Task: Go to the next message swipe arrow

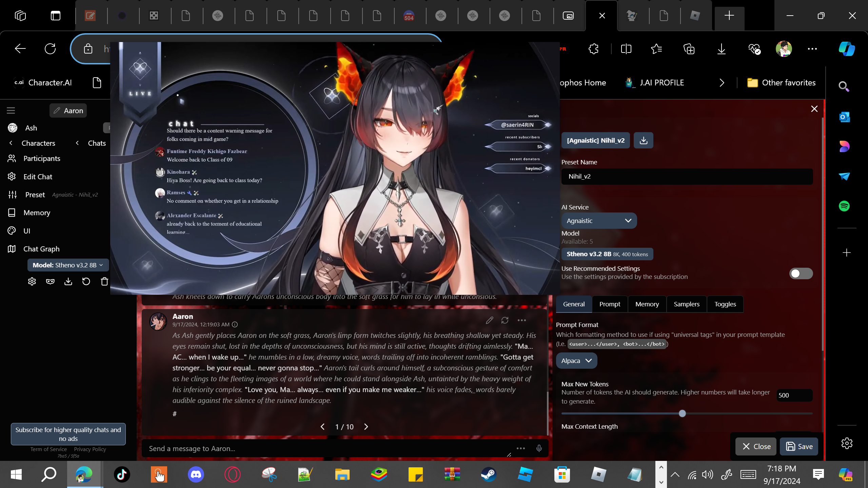Action: [x=366, y=427]
